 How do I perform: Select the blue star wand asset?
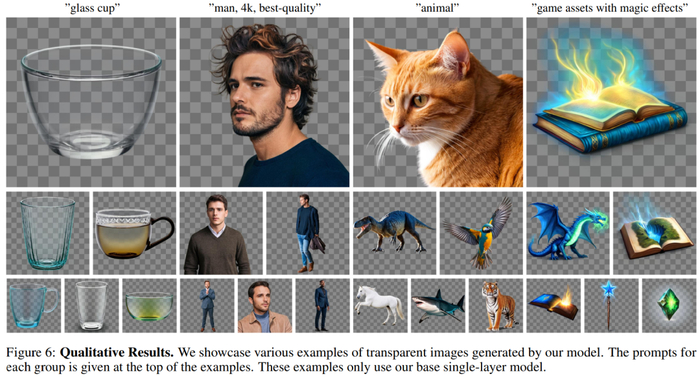(x=611, y=306)
